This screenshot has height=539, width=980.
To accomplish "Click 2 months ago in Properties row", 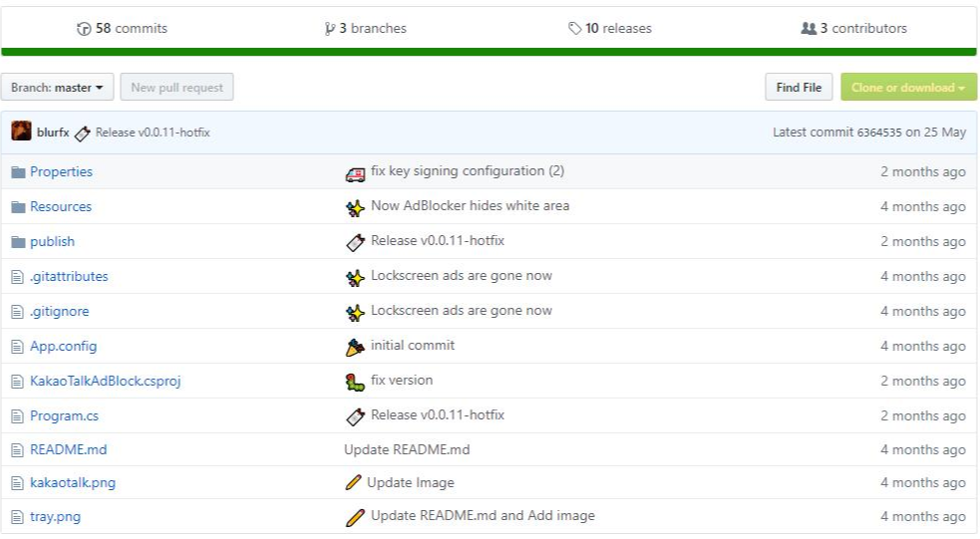I will coord(922,171).
